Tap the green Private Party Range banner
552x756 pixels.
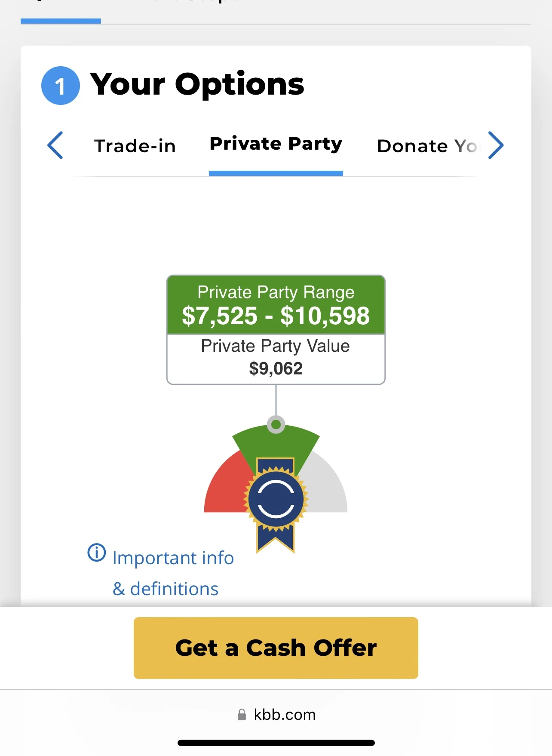276,305
